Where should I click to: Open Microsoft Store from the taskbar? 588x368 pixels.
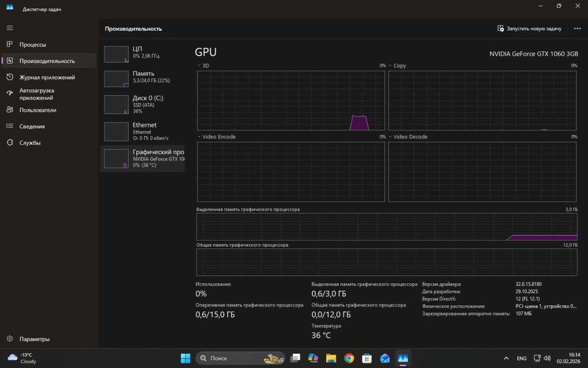(x=367, y=358)
